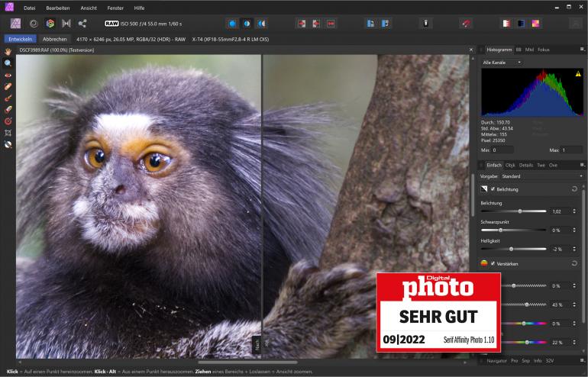Click the Entwickeln button
Screen dimensions: 588x377
(21, 39)
